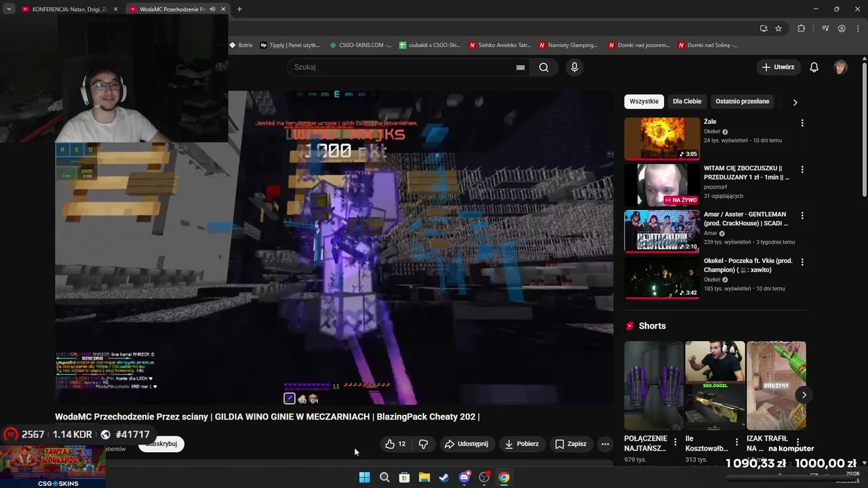The image size is (868, 488).
Task: Click the Udostępnij share button
Action: pyautogui.click(x=466, y=444)
